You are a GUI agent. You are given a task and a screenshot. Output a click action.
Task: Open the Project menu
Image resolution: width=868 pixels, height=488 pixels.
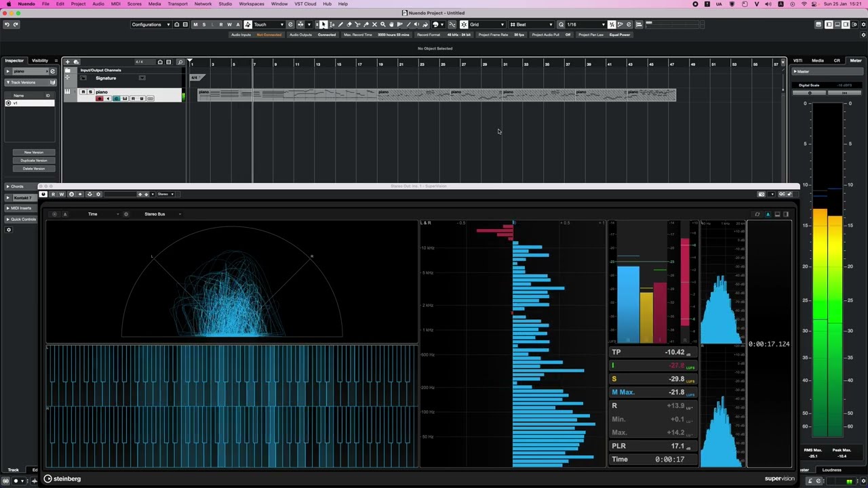pos(78,4)
